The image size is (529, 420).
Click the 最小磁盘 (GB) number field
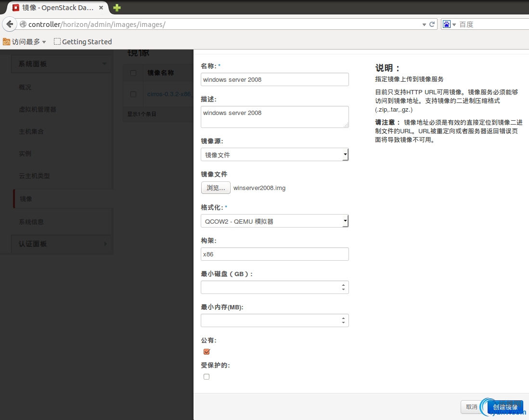coord(275,287)
